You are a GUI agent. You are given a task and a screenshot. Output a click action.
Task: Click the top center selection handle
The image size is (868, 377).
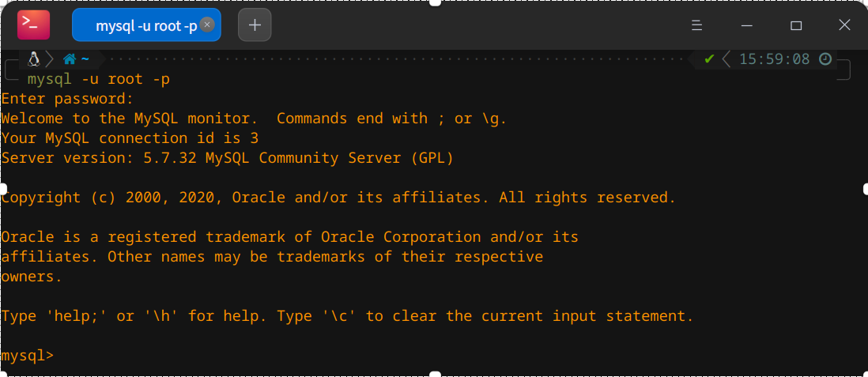[x=435, y=3]
